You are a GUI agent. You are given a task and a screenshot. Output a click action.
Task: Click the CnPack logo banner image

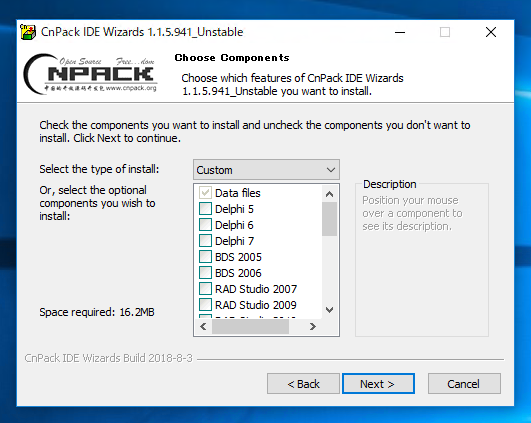90,74
